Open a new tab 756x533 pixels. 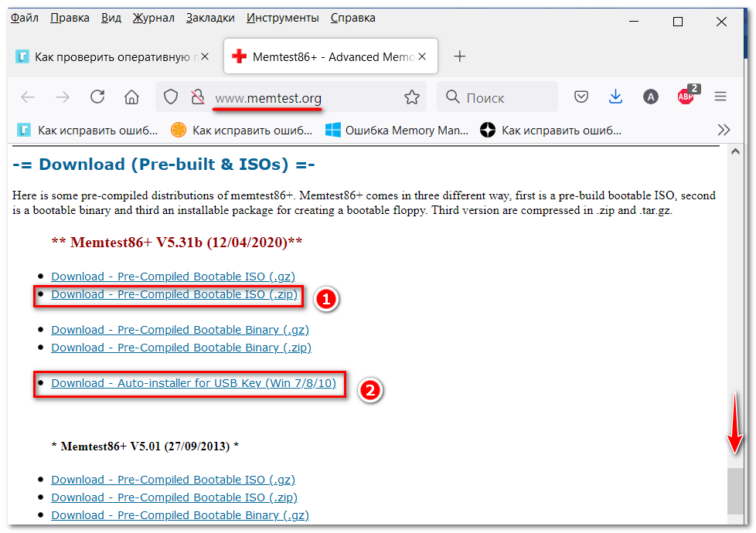(x=459, y=56)
